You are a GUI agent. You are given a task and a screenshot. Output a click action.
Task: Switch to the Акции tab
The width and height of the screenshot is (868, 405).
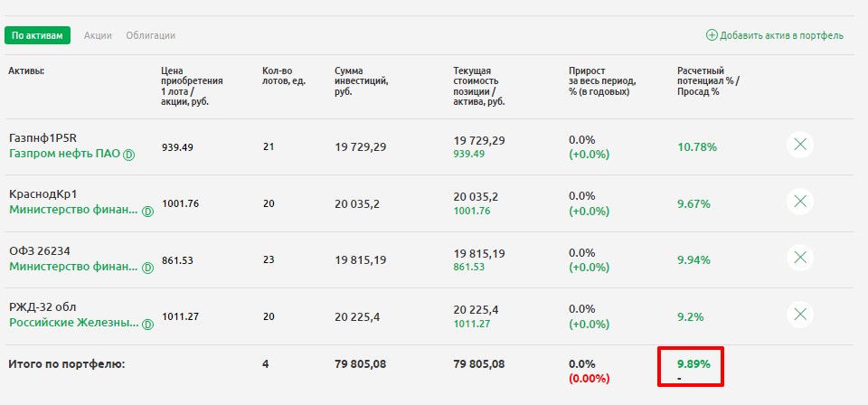point(98,35)
